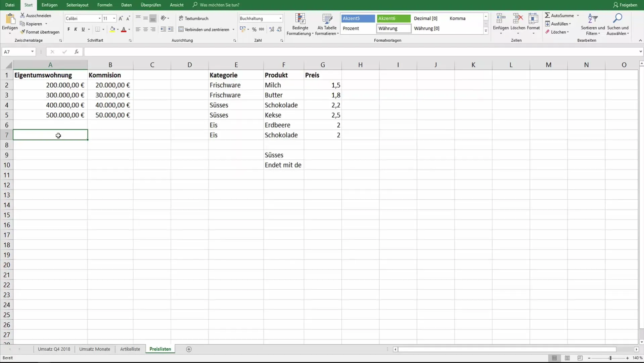The height and width of the screenshot is (363, 644).
Task: Decrease font size with the smaller A icon
Action: pos(128,18)
